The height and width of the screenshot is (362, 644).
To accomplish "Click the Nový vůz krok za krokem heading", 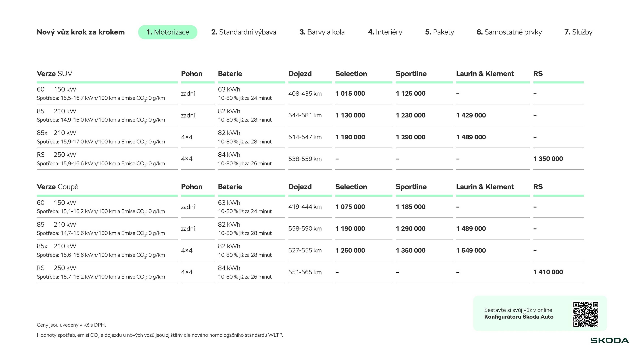I will [80, 32].
